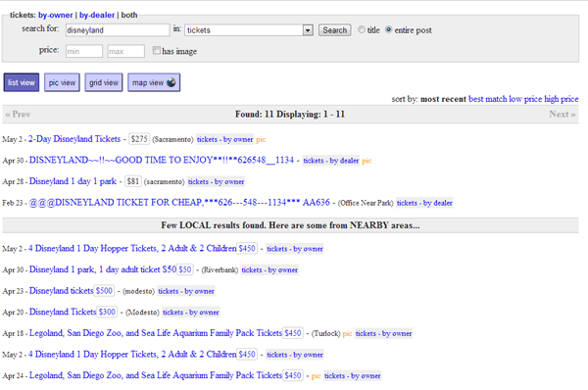Sort results by low price
Screen dimensions: 588x390
tap(525, 99)
